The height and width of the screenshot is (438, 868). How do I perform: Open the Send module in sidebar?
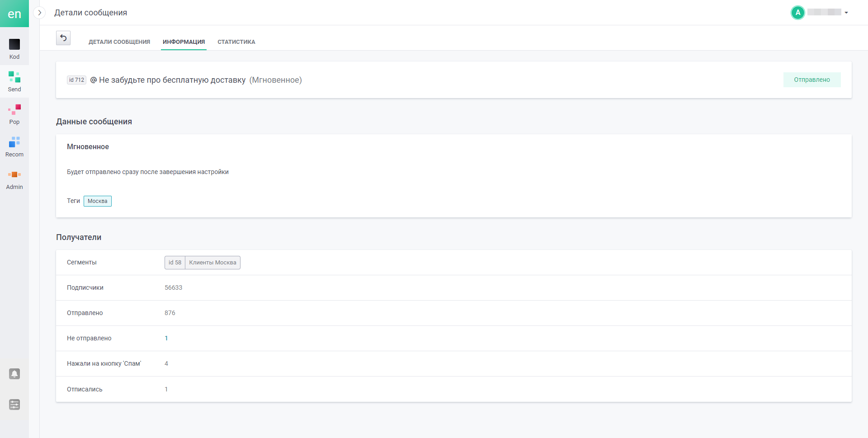pyautogui.click(x=14, y=82)
